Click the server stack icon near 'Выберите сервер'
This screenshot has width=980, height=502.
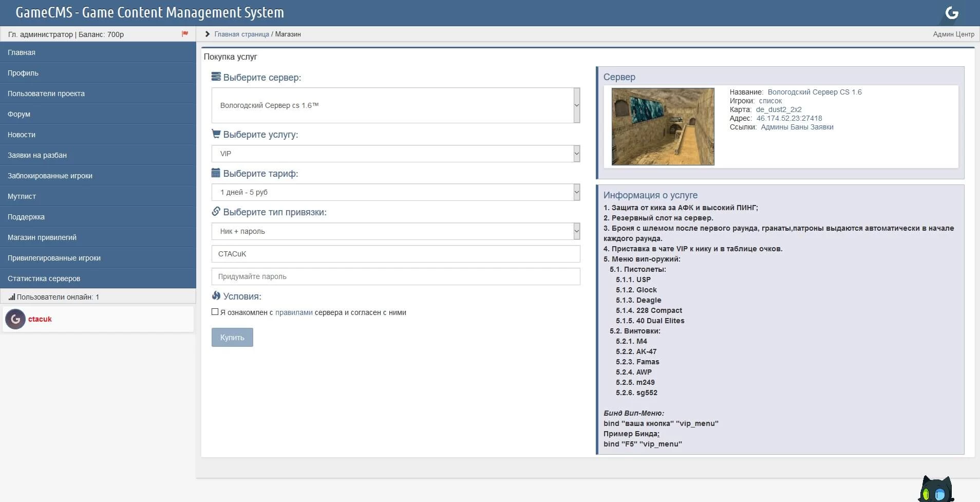coord(216,77)
